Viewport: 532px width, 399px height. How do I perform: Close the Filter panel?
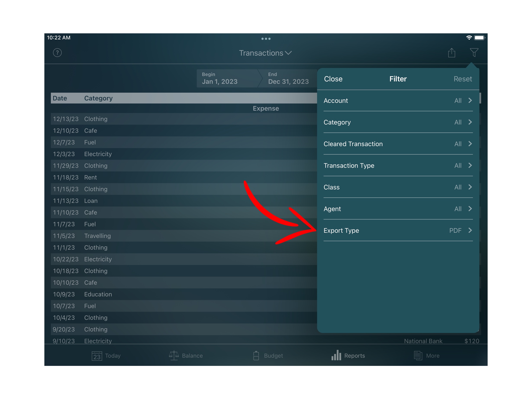[333, 79]
